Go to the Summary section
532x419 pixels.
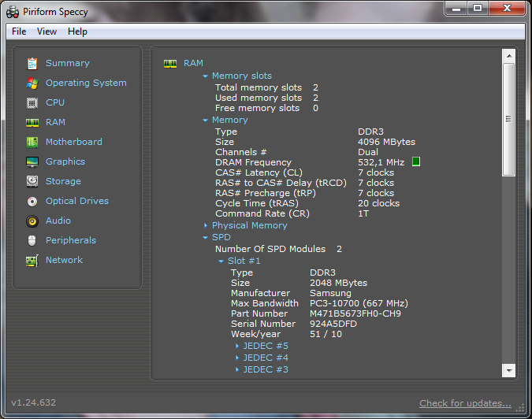click(x=68, y=63)
